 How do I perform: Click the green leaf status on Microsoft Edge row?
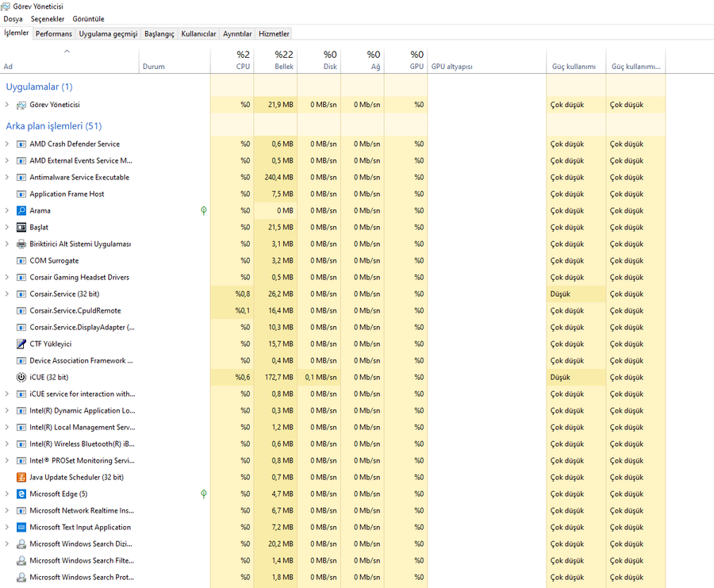tap(204, 494)
